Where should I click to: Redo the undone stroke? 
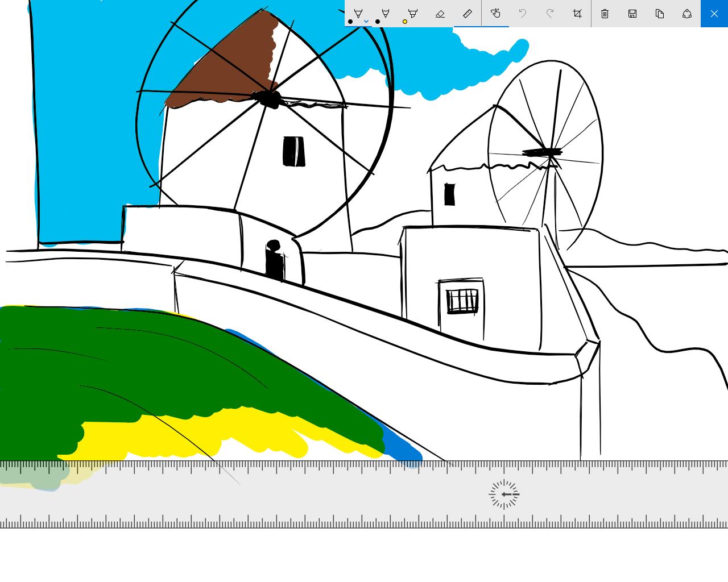pos(550,14)
